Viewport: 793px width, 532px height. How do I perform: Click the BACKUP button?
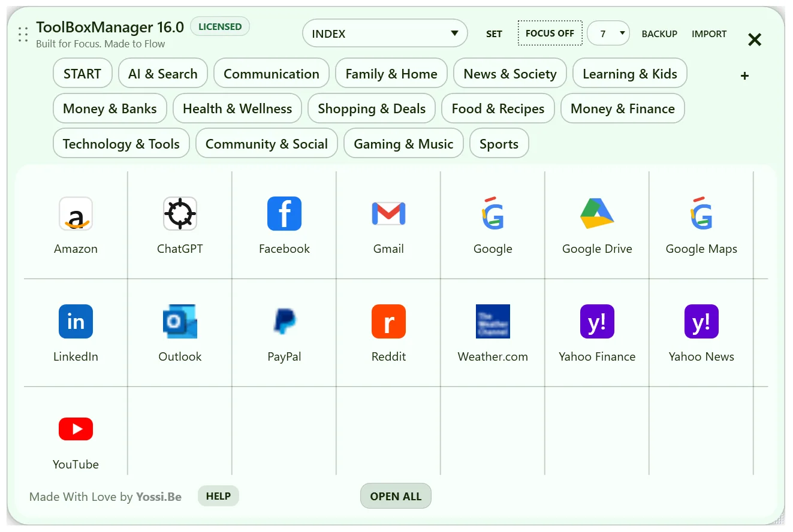[x=659, y=34]
